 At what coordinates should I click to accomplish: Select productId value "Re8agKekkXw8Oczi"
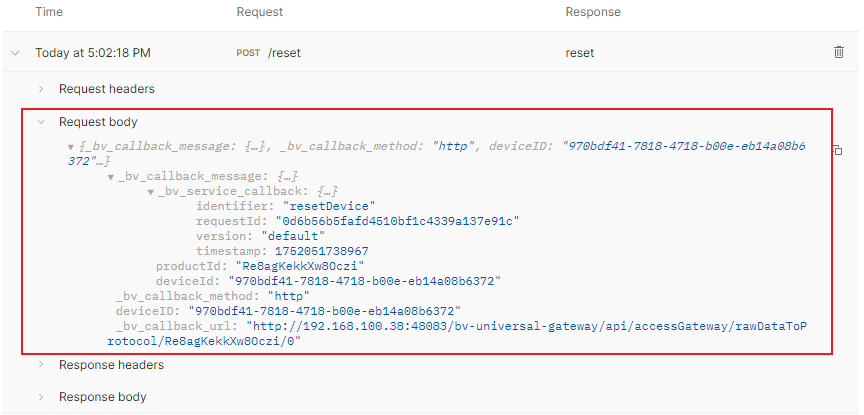pos(300,266)
